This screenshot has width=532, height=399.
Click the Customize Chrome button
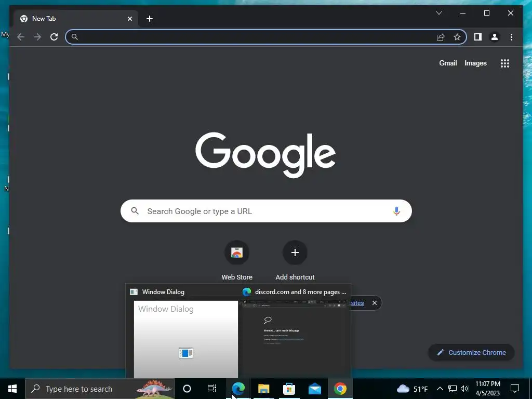click(472, 353)
